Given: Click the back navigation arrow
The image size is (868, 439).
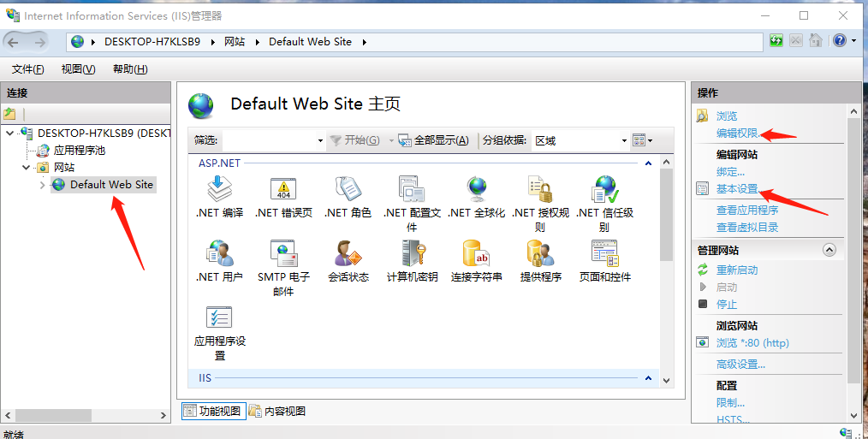Looking at the screenshot, I should pyautogui.click(x=14, y=42).
